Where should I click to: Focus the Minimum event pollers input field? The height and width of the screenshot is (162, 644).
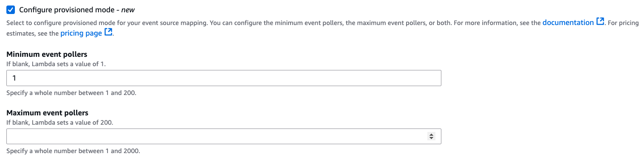[224, 78]
